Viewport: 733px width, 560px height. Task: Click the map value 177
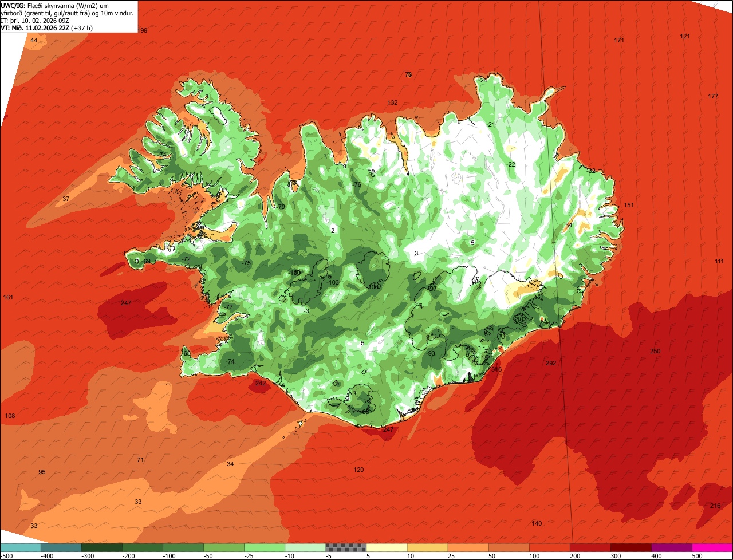coord(713,96)
